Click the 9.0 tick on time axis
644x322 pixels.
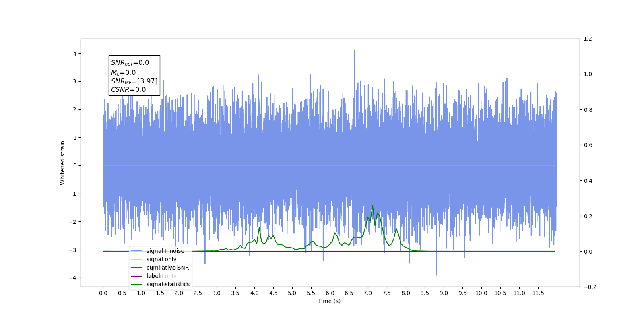coord(444,293)
